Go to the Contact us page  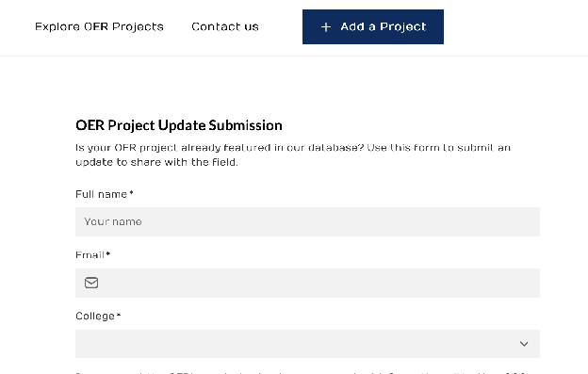[225, 27]
